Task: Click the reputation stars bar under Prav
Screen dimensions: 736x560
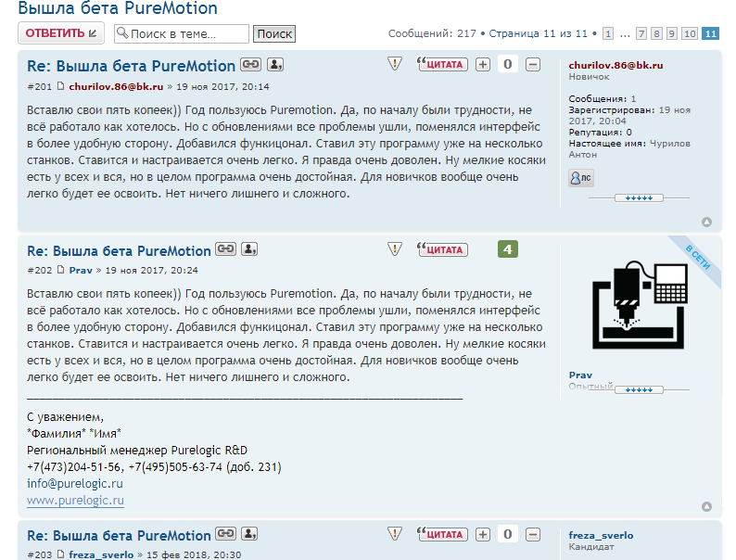Action: point(639,389)
